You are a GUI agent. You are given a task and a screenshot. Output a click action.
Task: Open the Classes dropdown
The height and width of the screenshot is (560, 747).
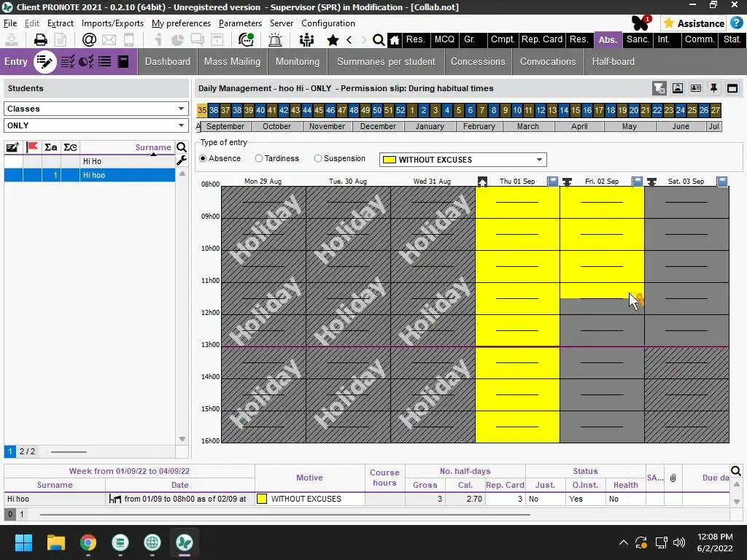(96, 109)
